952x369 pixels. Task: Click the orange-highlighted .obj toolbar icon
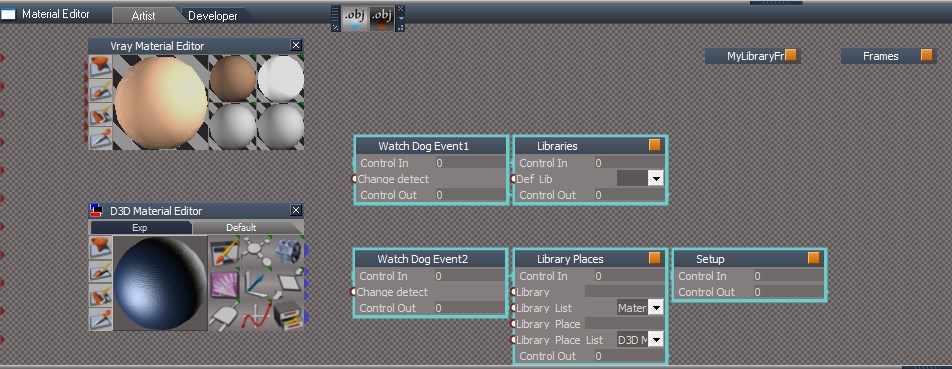(382, 18)
